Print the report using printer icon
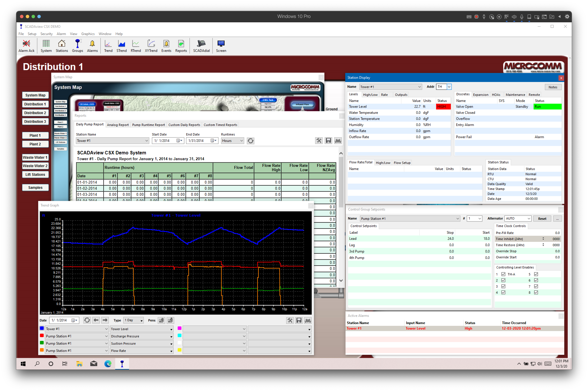 tap(338, 141)
